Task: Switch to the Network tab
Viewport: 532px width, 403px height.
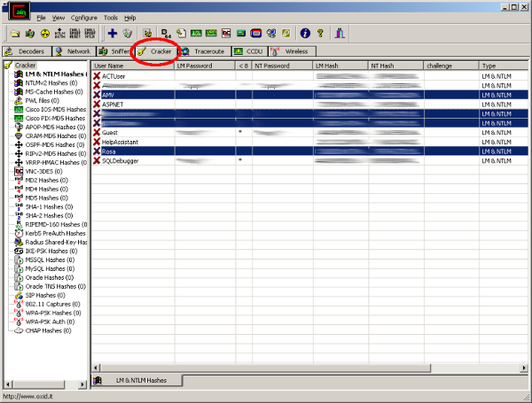Action: click(74, 51)
